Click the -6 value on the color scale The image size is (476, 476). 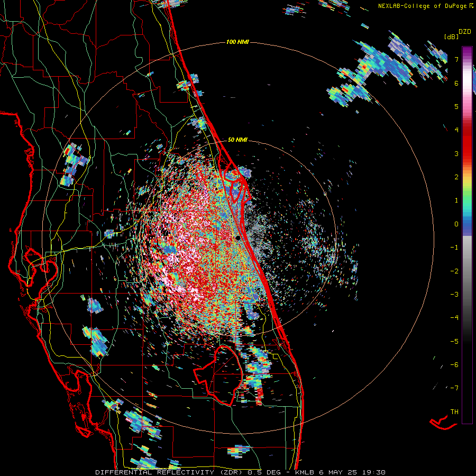point(454,365)
